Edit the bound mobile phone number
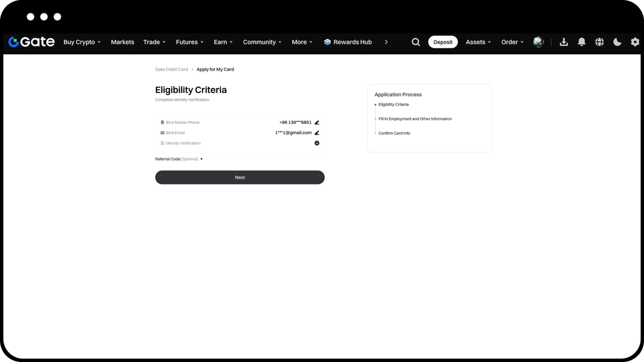The image size is (644, 362). pyautogui.click(x=317, y=122)
